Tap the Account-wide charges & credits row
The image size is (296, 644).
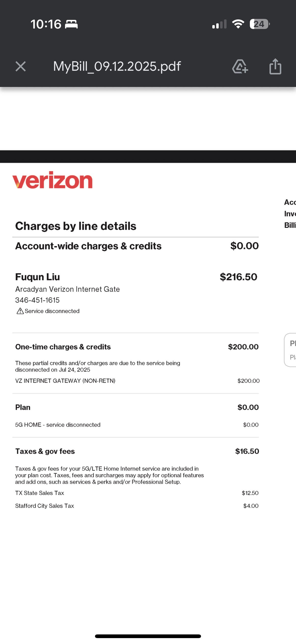pyautogui.click(x=137, y=246)
